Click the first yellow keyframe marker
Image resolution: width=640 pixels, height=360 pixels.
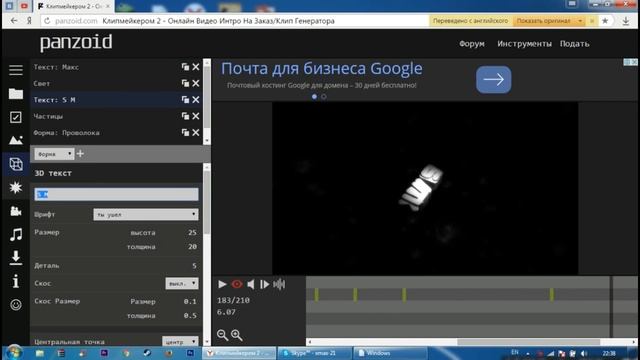(316, 295)
